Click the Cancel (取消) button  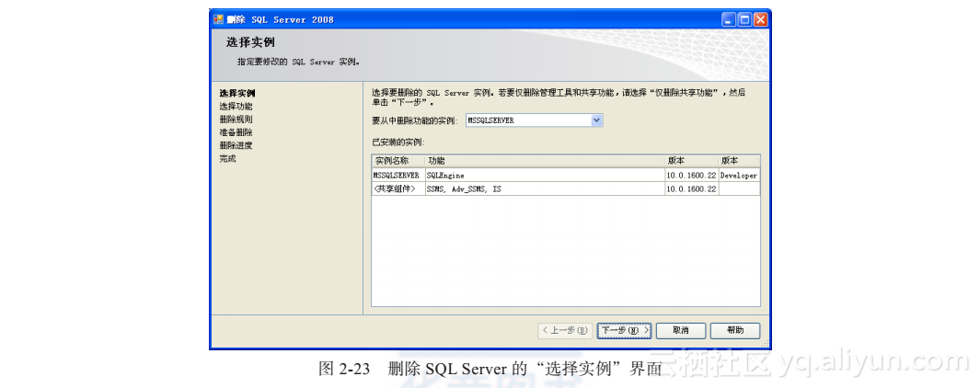(x=681, y=330)
